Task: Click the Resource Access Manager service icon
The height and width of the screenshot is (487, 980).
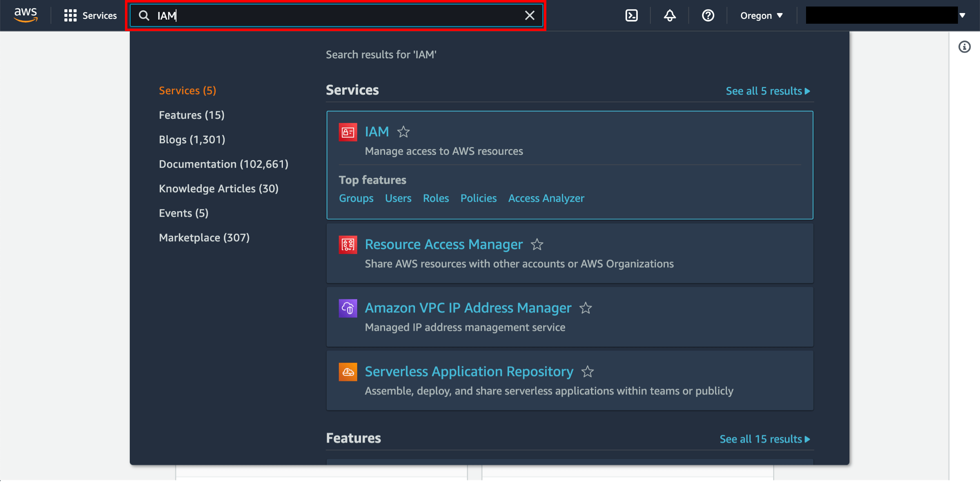Action: click(348, 244)
